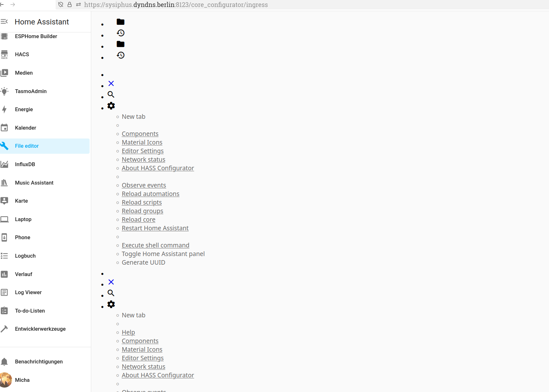The width and height of the screenshot is (549, 392).
Task: Open the HACS store panel
Action: (x=45, y=55)
